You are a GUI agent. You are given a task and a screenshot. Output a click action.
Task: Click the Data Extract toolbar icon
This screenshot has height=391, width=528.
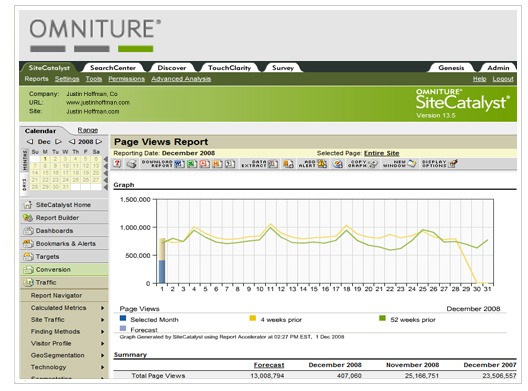pyautogui.click(x=272, y=164)
